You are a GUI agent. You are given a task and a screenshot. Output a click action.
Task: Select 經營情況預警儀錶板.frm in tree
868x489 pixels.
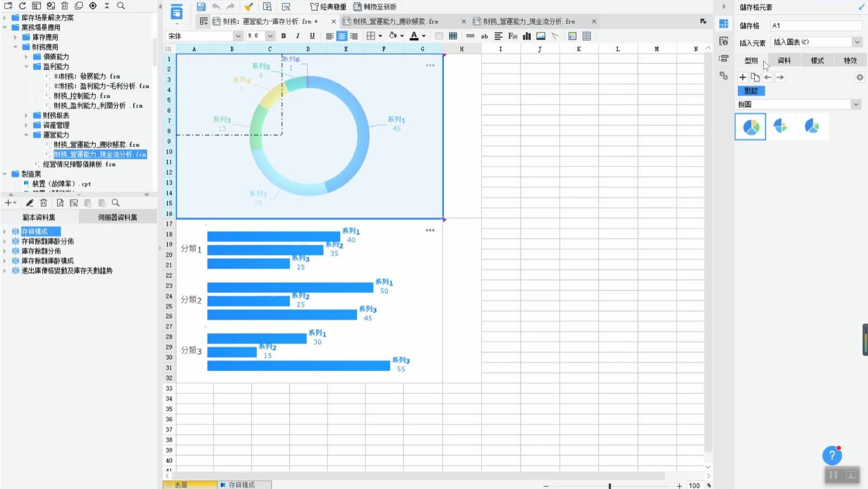click(80, 164)
